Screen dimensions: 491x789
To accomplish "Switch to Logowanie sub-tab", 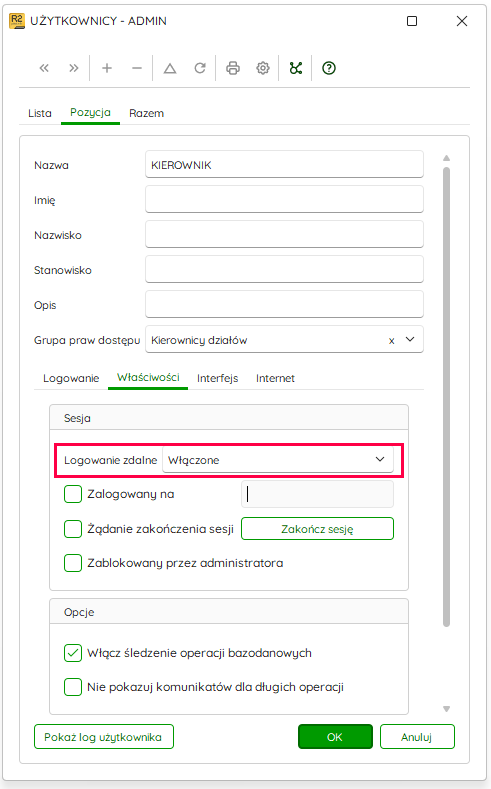I will tap(71, 378).
